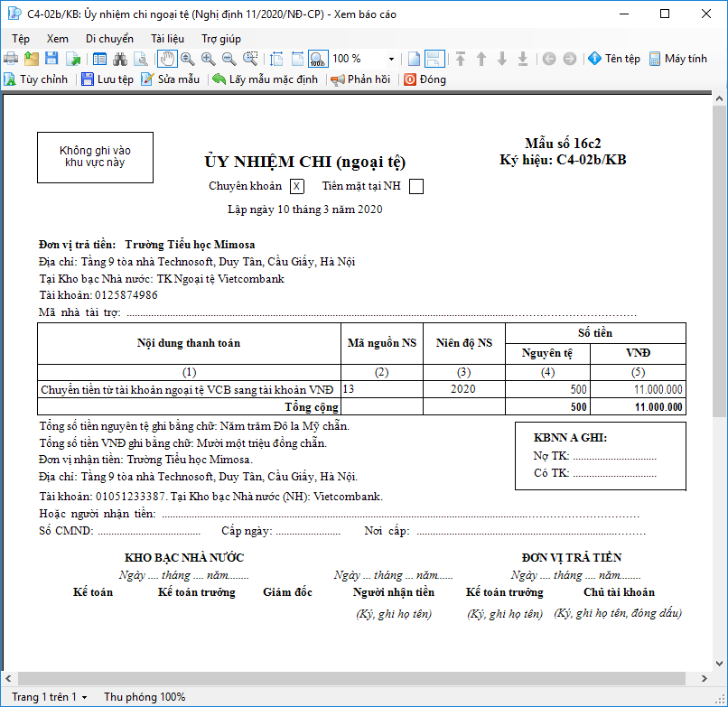This screenshot has width=728, height=707.
Task: Click the vertical scrollbar thumb
Action: click(719, 262)
